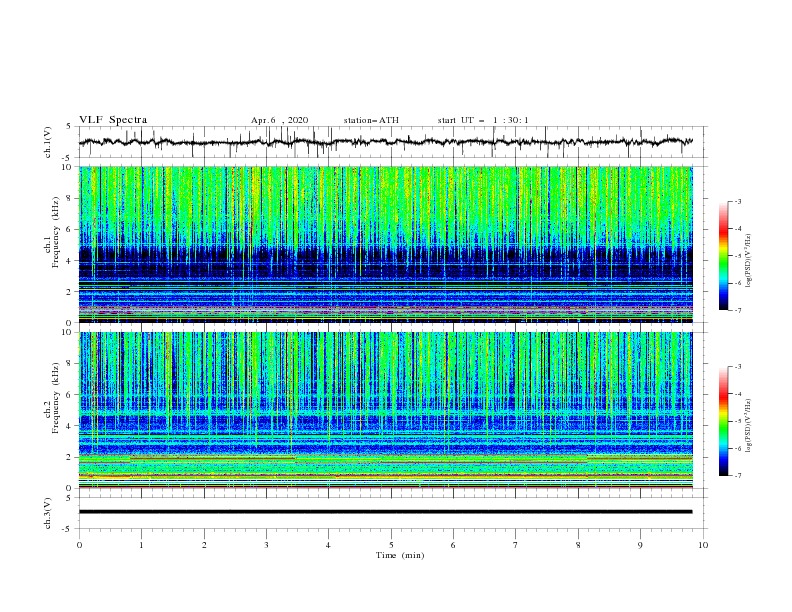Click time axis tick label "3"
This screenshot has width=792, height=612.
266,545
